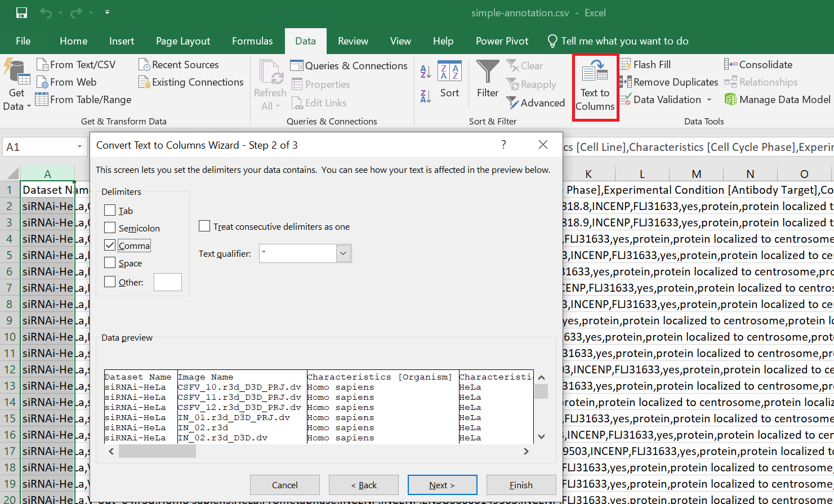Open the Sort dialog
The width and height of the screenshot is (834, 504).
(449, 79)
